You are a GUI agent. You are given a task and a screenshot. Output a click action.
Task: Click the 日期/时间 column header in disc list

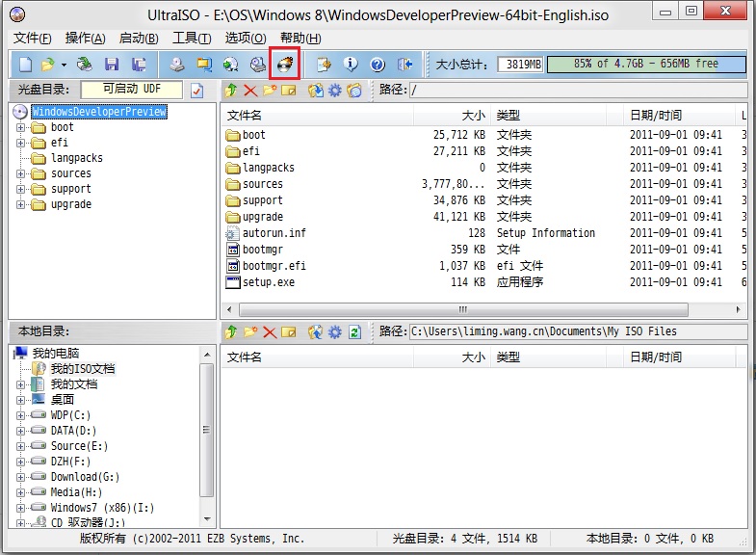(679, 116)
